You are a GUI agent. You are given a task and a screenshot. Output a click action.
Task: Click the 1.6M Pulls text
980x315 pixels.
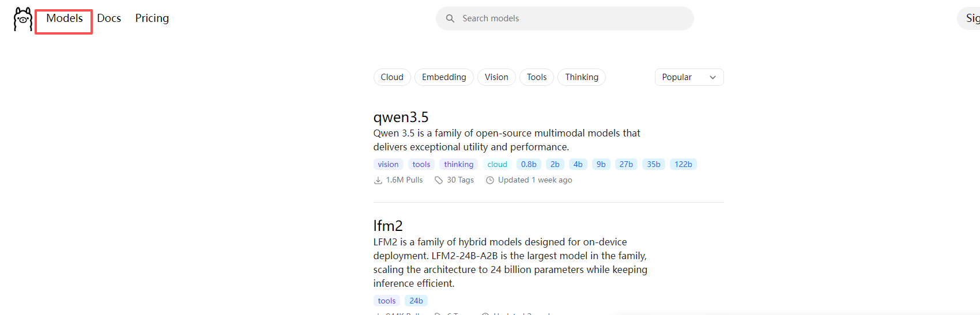pyautogui.click(x=404, y=180)
